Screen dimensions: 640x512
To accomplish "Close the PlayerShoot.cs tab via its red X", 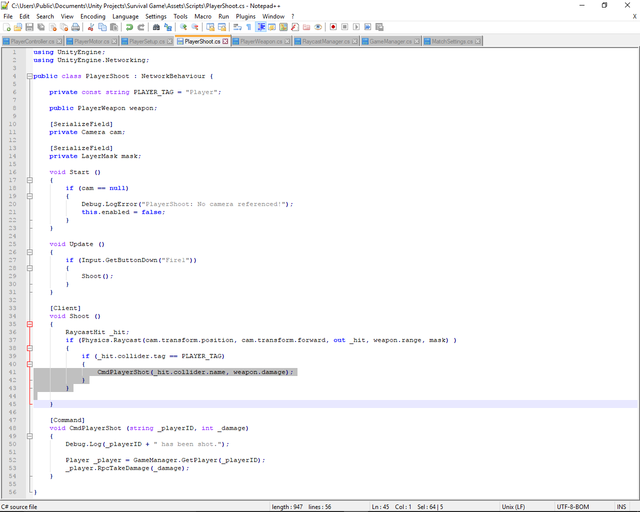I will pos(225,42).
